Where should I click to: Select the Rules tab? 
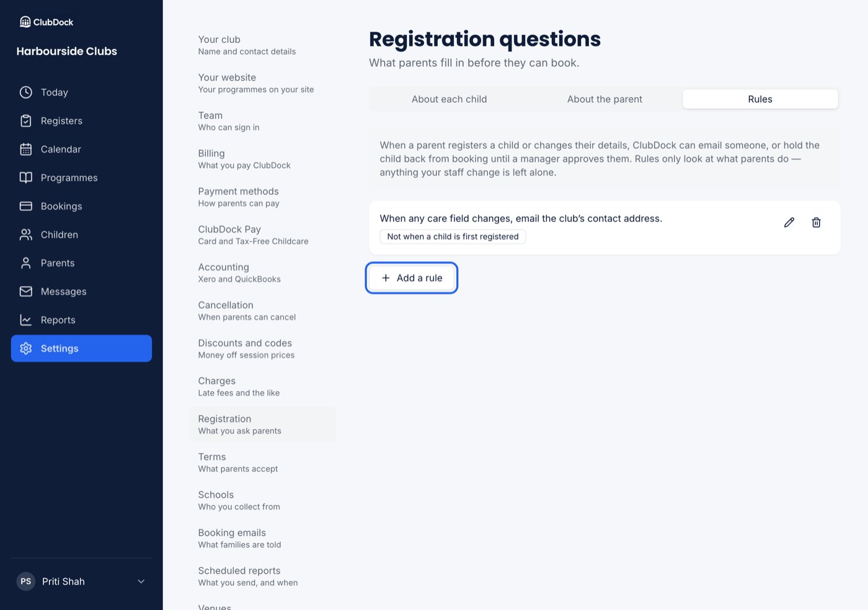click(760, 99)
